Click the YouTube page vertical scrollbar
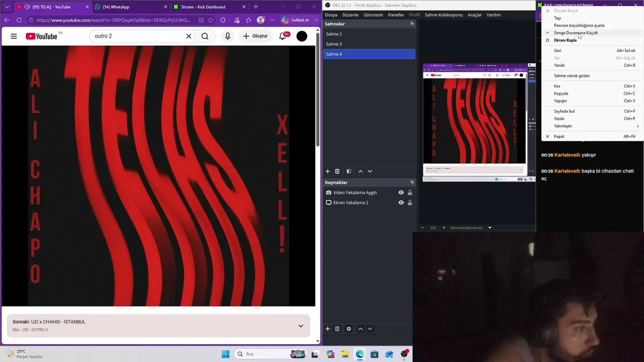Image resolution: width=644 pixels, height=362 pixels. pos(317,90)
